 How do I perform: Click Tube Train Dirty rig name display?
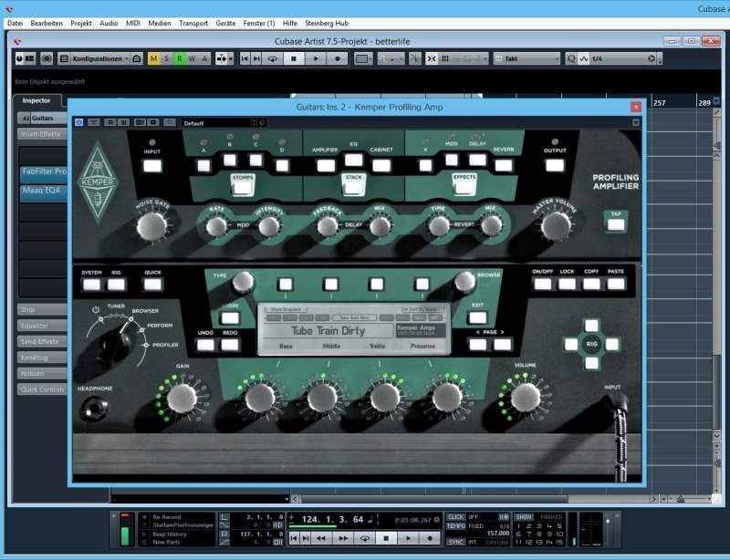click(x=328, y=331)
